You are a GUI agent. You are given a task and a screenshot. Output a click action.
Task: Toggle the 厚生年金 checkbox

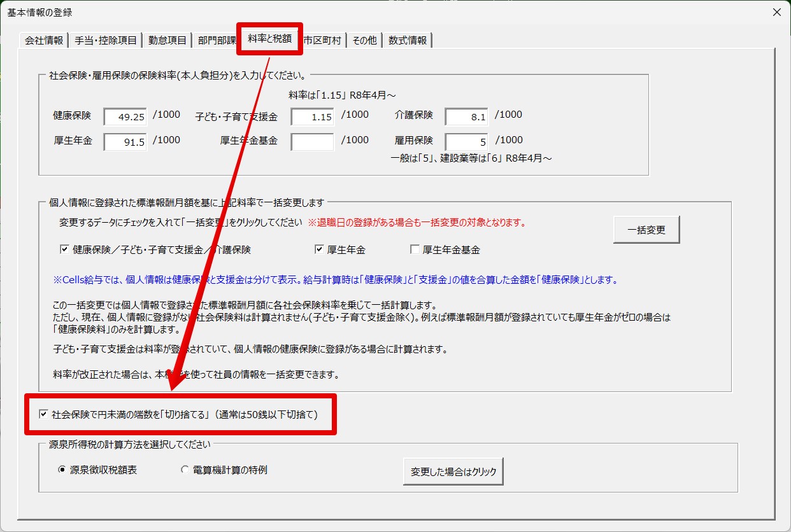pos(319,249)
